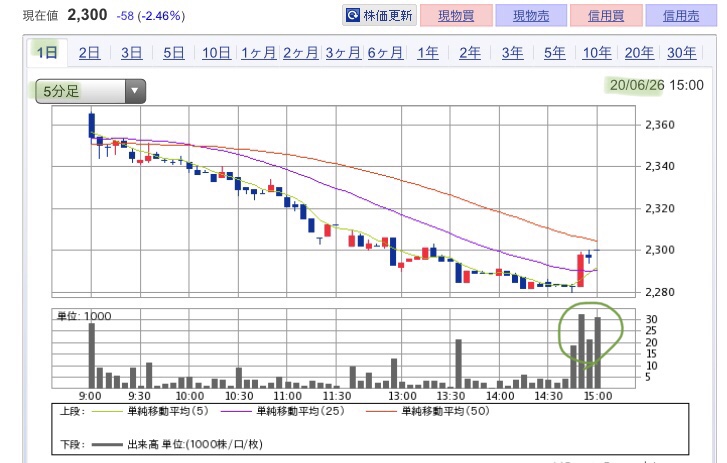Click the 2,280 price axis label
Viewport: 727px width, 463px height.
pos(660,292)
